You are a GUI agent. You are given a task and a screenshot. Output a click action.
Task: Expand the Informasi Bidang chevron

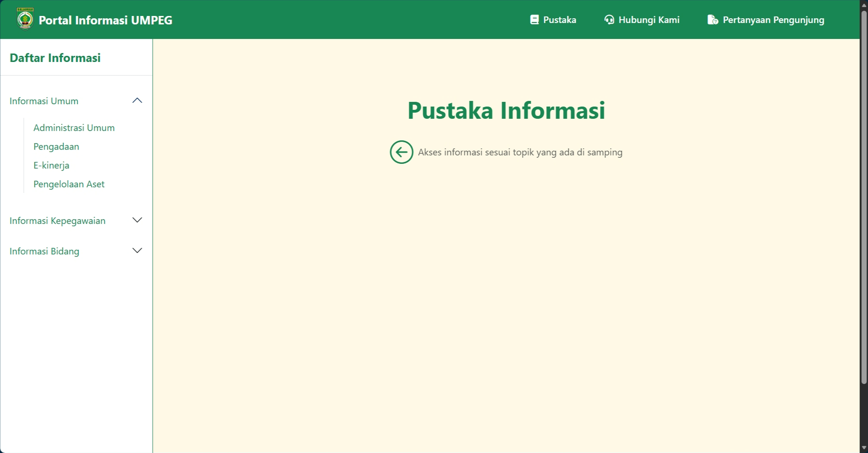(137, 251)
